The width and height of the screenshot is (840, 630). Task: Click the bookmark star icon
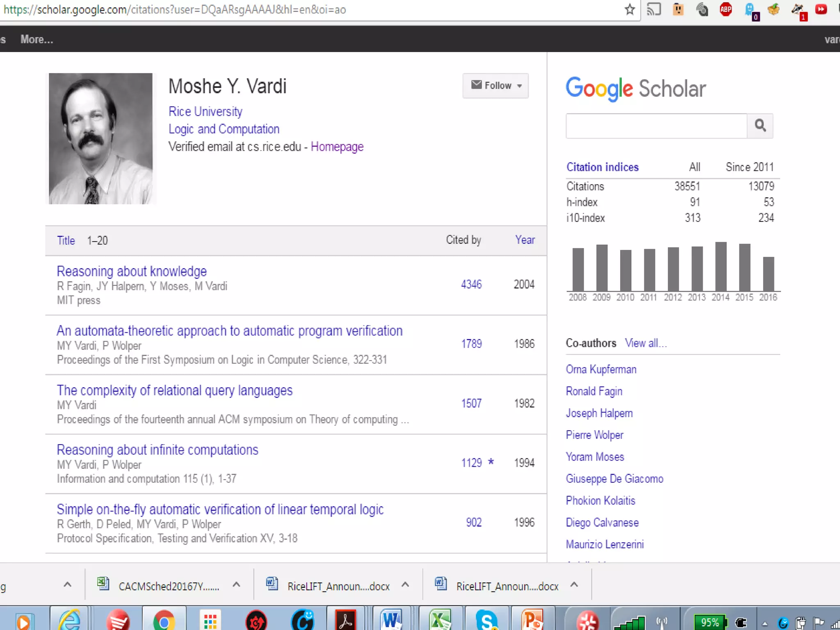tap(630, 9)
